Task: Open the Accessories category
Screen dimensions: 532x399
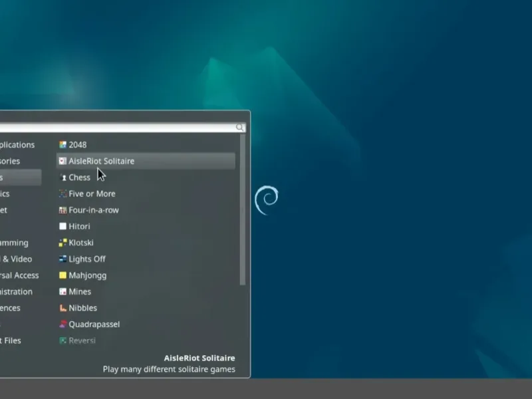Action: point(21,161)
